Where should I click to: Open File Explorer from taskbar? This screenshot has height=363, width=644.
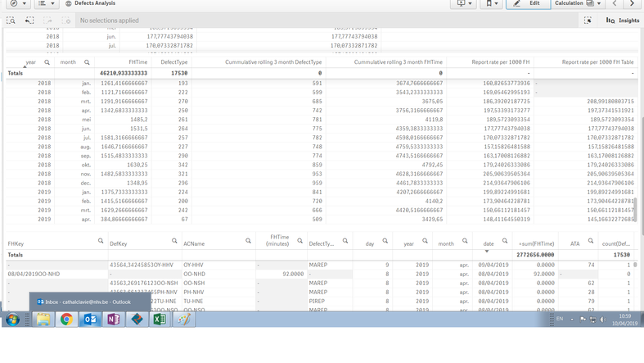(x=43, y=320)
